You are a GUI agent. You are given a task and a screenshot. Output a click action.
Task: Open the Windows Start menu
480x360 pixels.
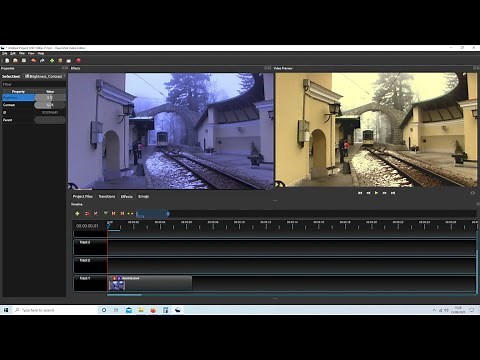click(x=6, y=310)
